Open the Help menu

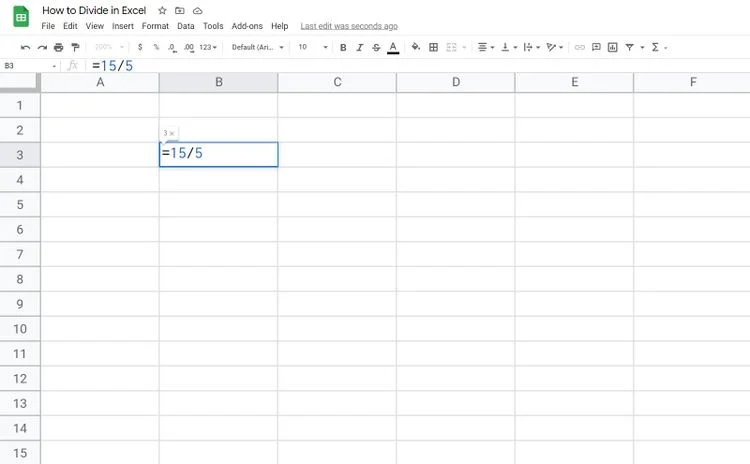279,26
